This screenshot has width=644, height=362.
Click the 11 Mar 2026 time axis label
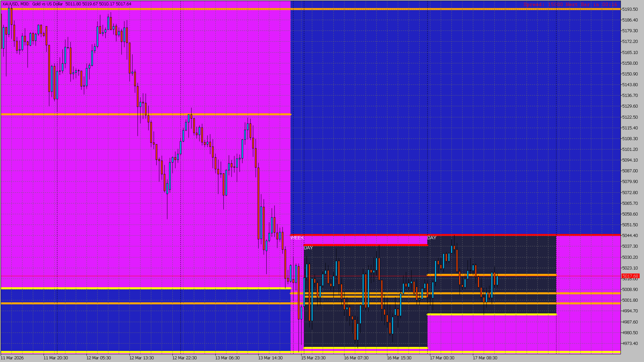pos(12,358)
